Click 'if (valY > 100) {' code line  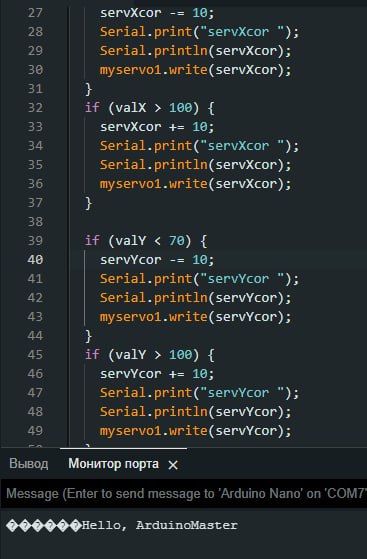click(x=149, y=355)
